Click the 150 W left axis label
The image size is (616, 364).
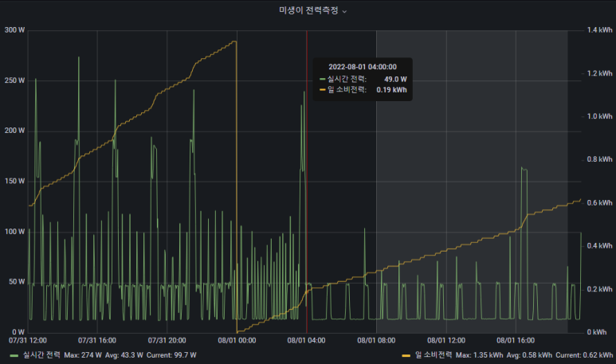click(14, 182)
